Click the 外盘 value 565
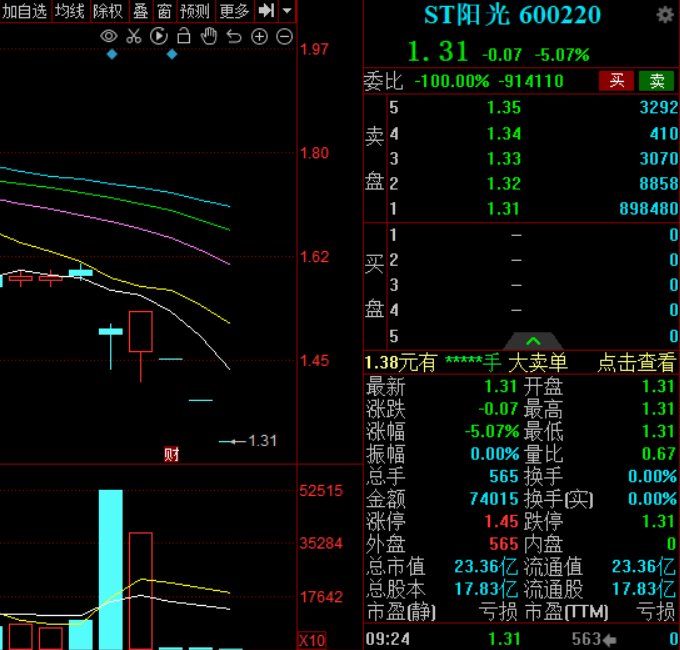This screenshot has height=650, width=680. [x=503, y=544]
